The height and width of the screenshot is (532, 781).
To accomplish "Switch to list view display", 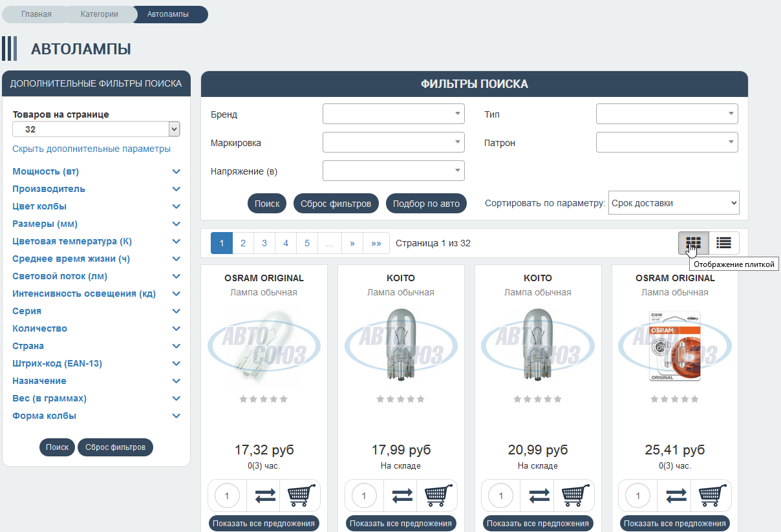I will (x=723, y=243).
